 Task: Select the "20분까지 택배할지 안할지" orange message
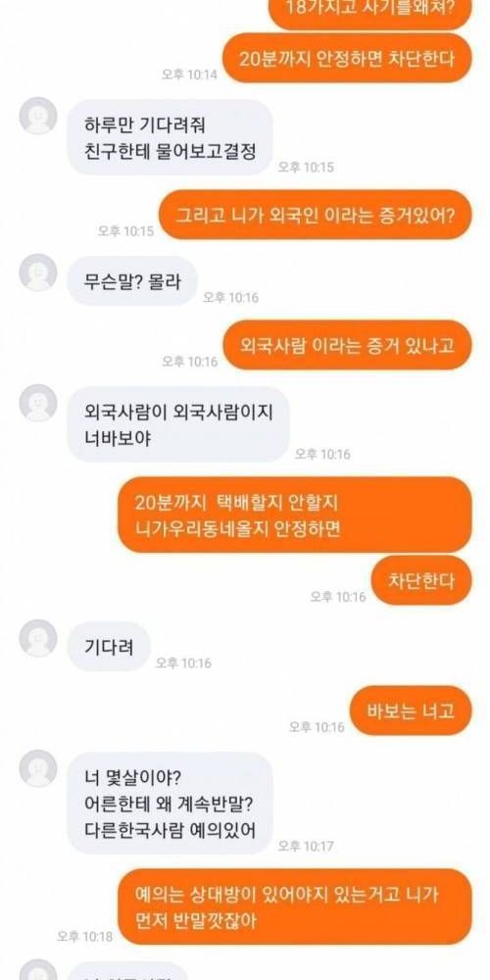pos(294,515)
